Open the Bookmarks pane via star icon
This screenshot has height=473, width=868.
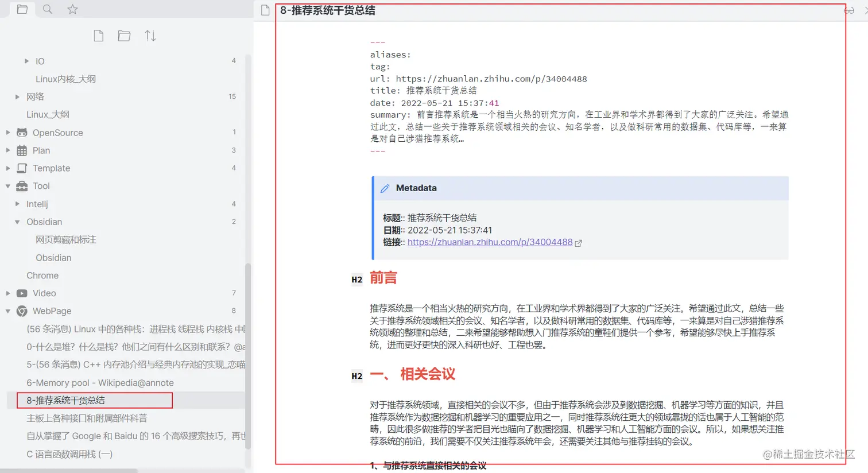(71, 9)
